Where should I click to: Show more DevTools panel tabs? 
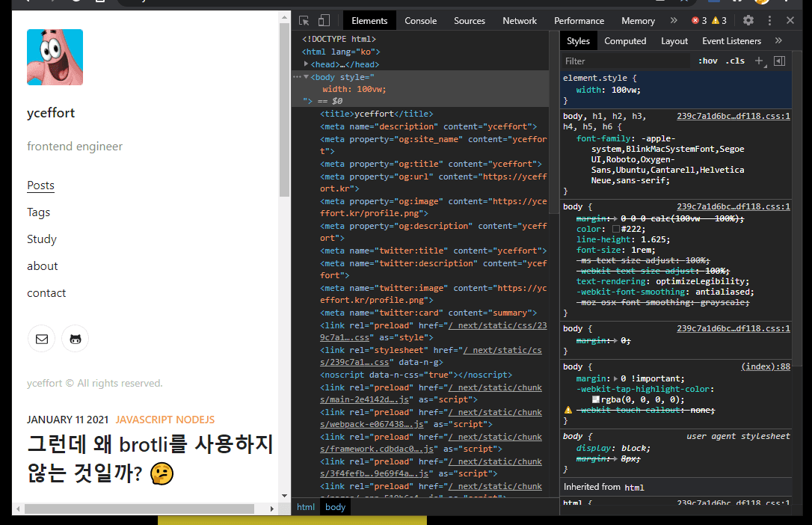click(674, 20)
